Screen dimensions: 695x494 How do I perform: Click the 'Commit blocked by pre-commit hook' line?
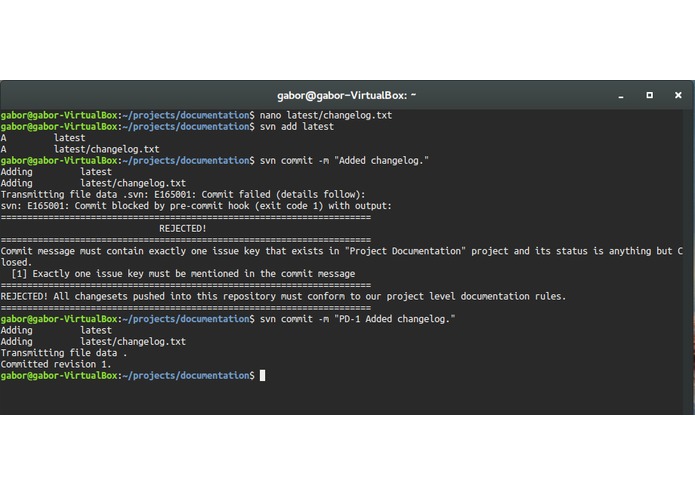[196, 206]
